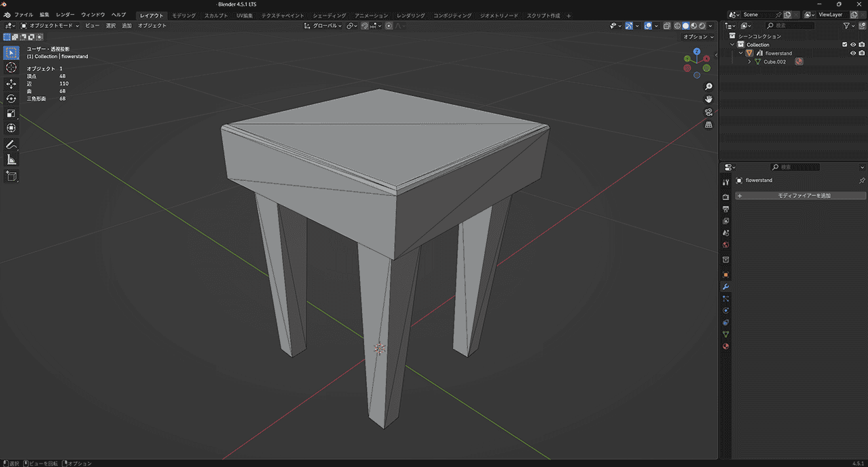The image size is (868, 467).
Task: Hide flowerstand object using eye icon
Action: 853,53
